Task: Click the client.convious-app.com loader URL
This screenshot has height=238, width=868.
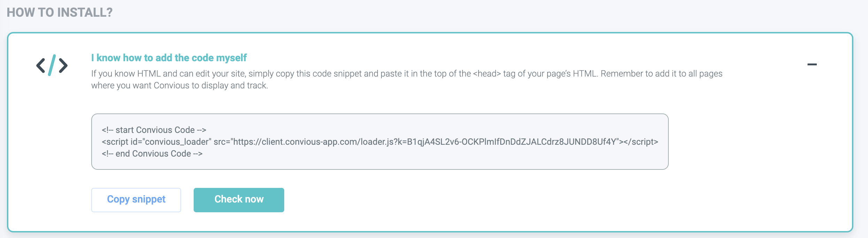Action: tap(425, 142)
